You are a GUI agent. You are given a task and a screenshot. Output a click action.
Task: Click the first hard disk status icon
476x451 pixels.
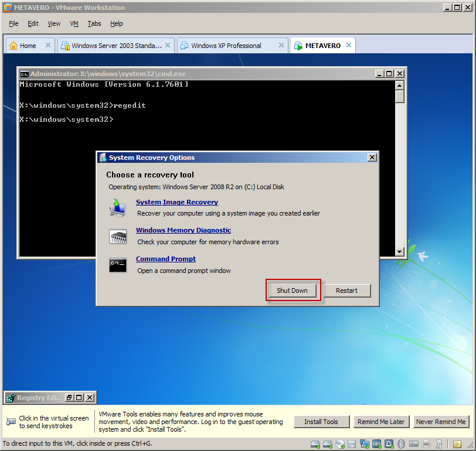click(x=315, y=444)
